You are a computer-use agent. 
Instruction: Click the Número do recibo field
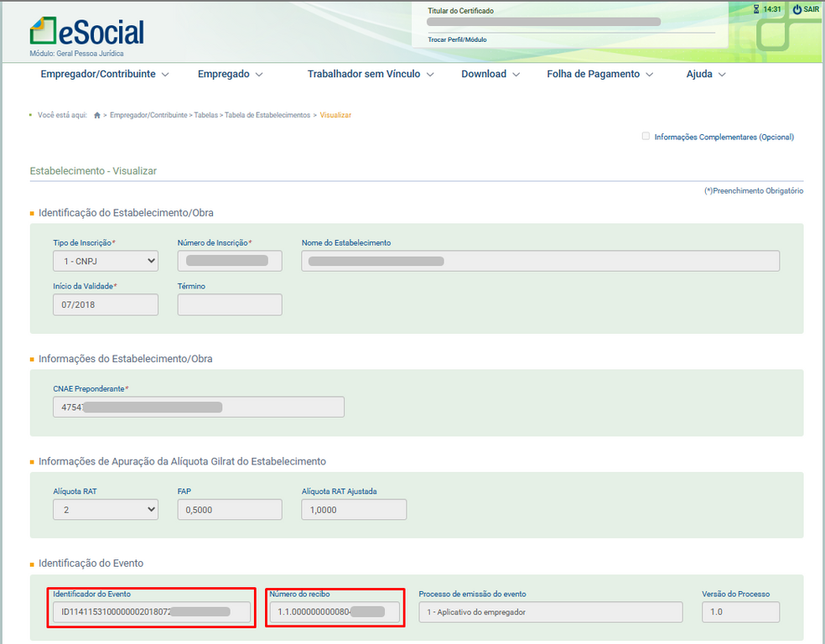335,612
